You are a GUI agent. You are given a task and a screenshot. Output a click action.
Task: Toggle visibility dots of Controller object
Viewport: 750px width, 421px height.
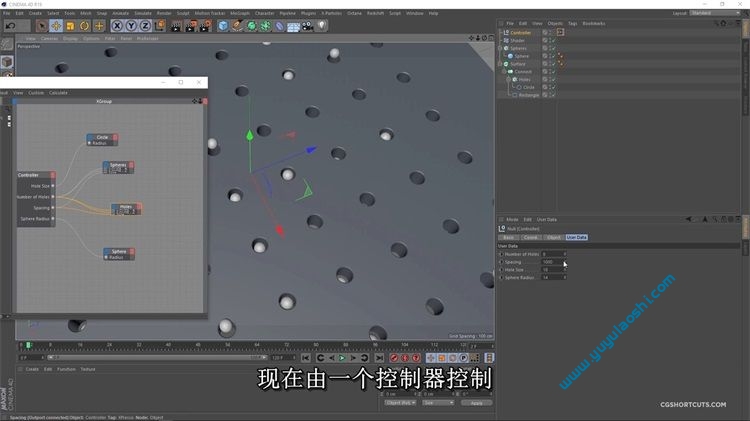[550, 33]
